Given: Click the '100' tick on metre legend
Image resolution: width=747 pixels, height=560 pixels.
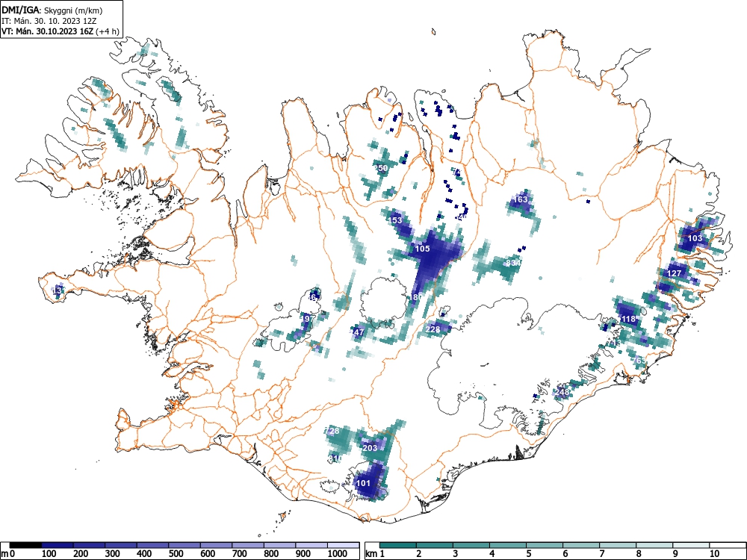Looking at the screenshot, I should point(49,554).
